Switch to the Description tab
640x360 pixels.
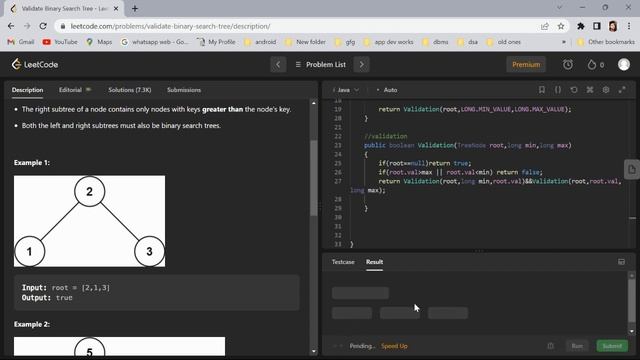pyautogui.click(x=27, y=90)
